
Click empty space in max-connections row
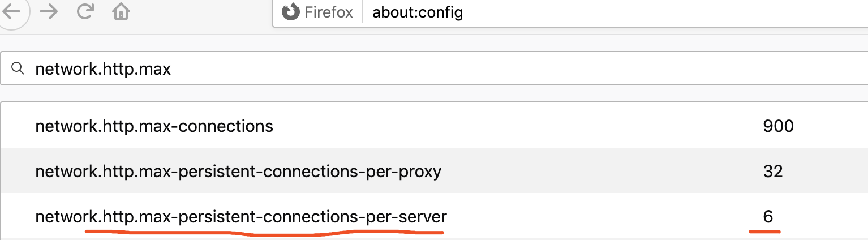tap(509, 126)
